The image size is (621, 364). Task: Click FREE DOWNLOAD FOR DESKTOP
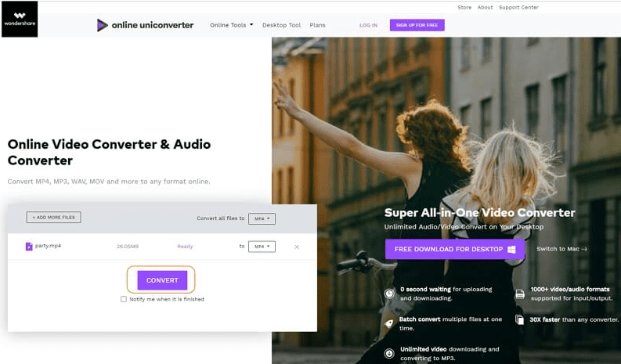pos(455,249)
